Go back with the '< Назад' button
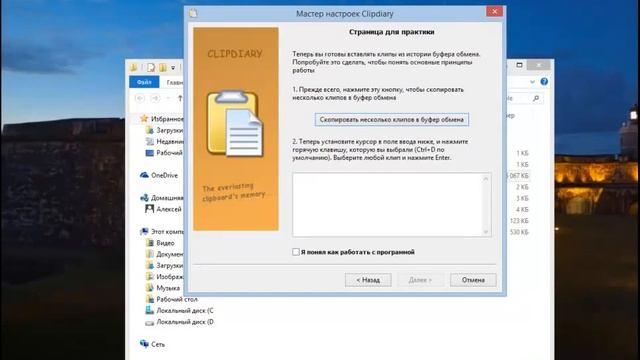640x360 pixels. [368, 280]
